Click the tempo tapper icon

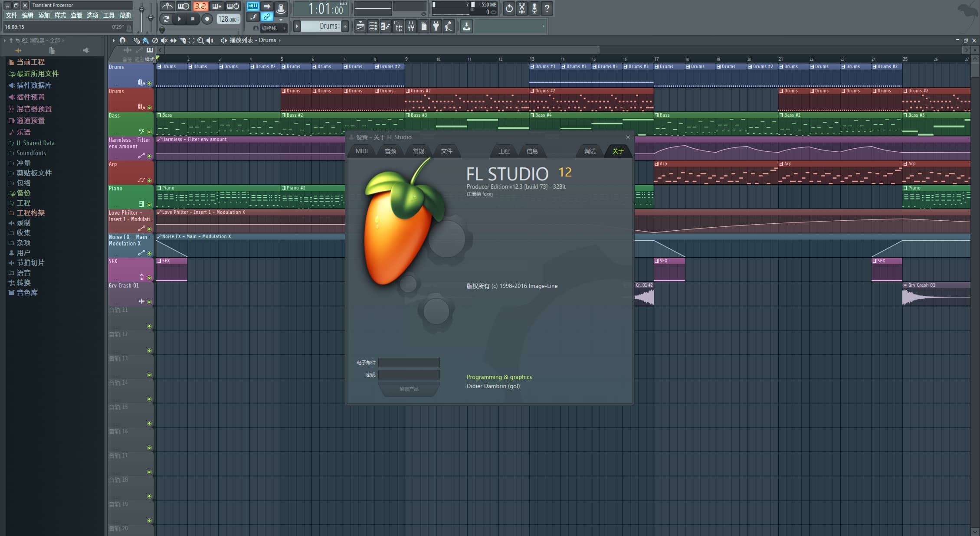[449, 27]
